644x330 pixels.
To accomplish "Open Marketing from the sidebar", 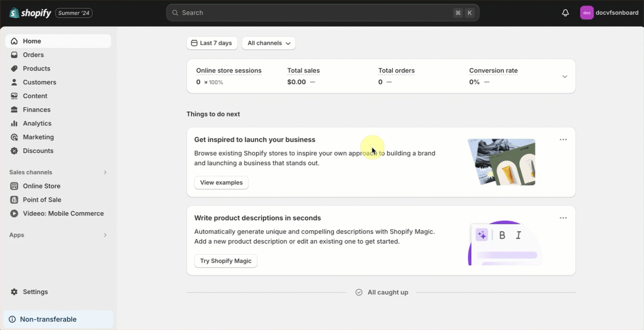I will tap(38, 137).
